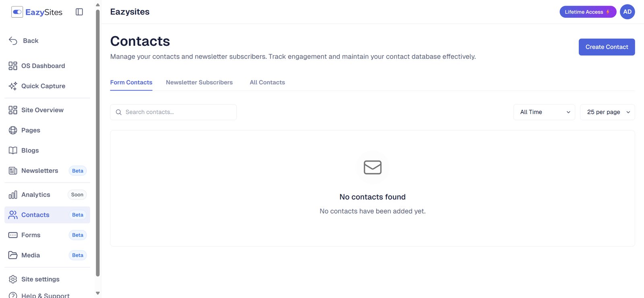This screenshot has height=298, width=644.
Task: Switch to All Contacts tab
Action: click(267, 82)
